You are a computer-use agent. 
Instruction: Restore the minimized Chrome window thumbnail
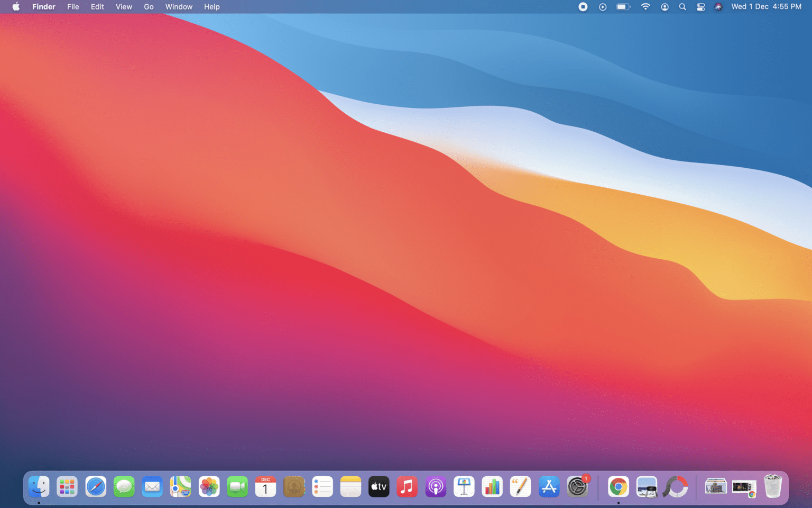tap(744, 486)
